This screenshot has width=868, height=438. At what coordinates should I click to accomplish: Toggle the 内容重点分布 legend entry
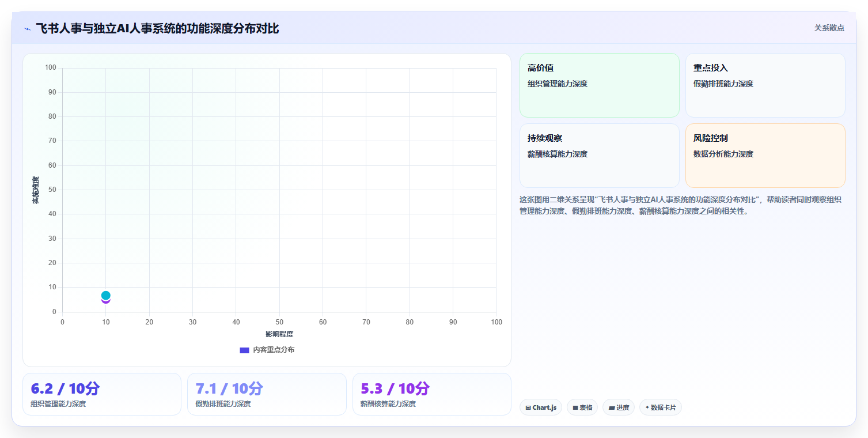pos(267,350)
